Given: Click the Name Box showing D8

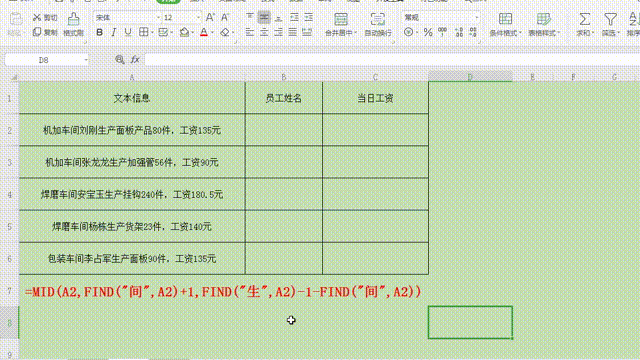Looking at the screenshot, I should coord(44,60).
